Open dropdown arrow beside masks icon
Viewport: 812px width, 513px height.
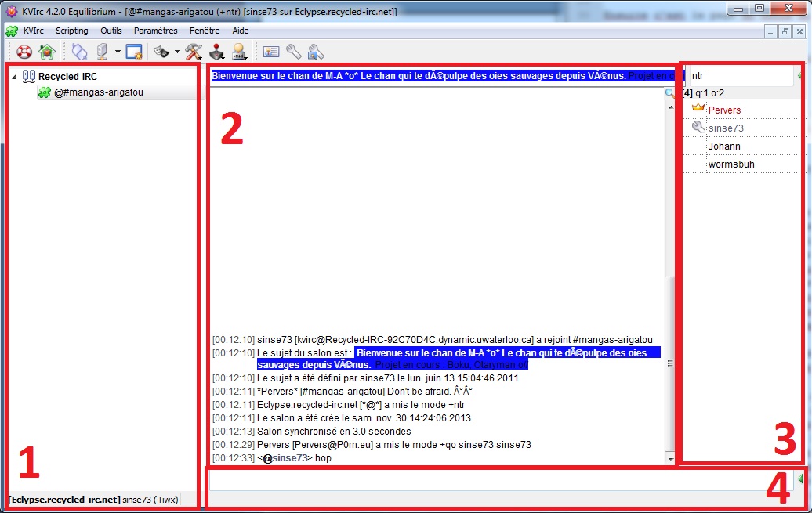pos(177,52)
